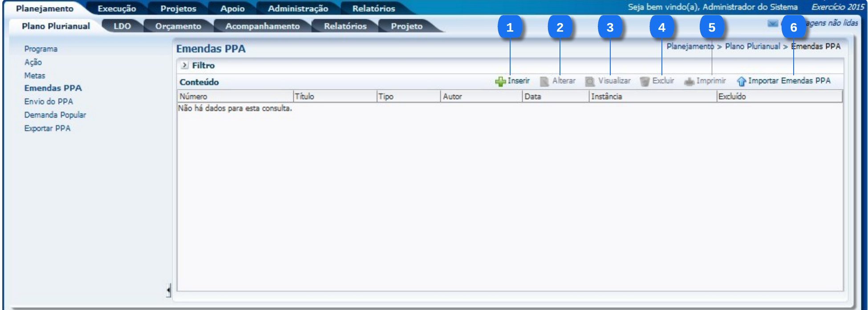
Task: Click the Excluir trash icon
Action: 644,82
